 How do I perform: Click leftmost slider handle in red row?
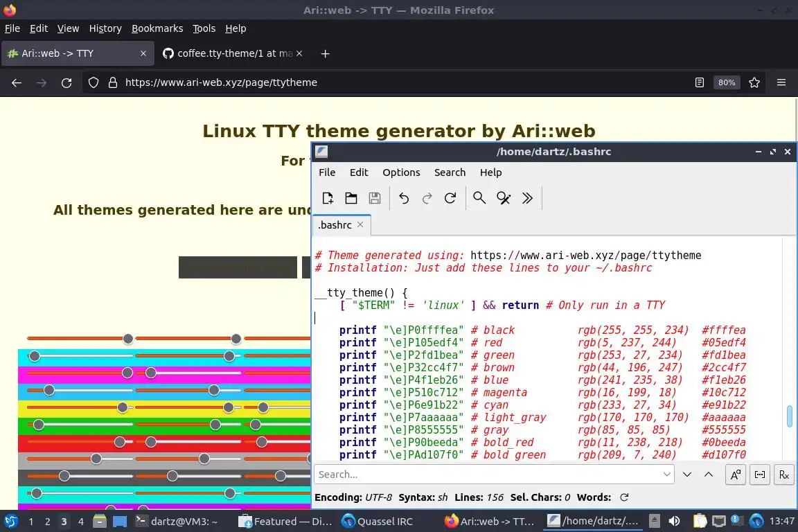point(120,442)
